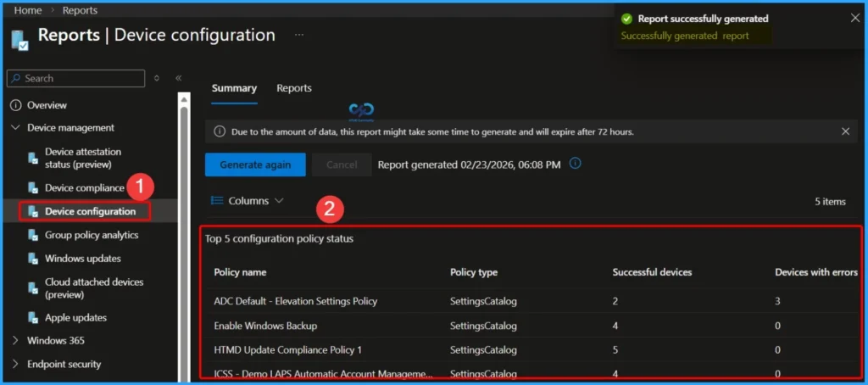This screenshot has height=385, width=868.
Task: Click devices with errors value 3 for ADC Default
Action: [x=778, y=302]
